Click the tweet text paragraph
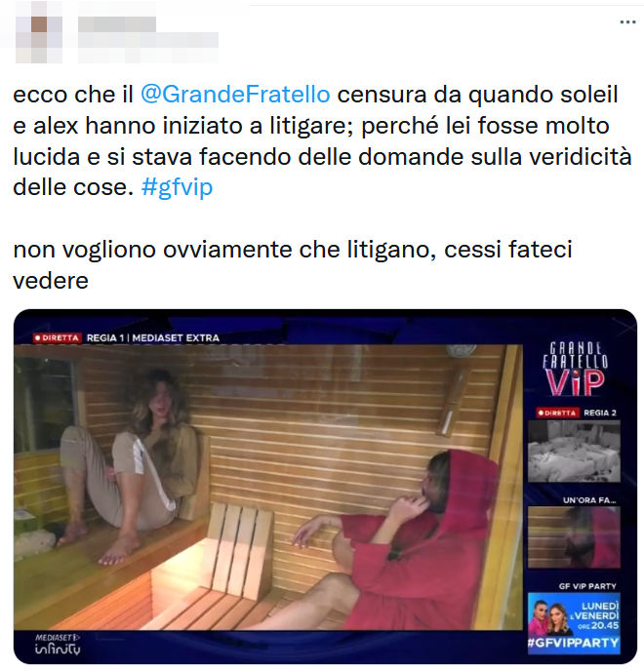The image size is (644, 670). point(322,187)
